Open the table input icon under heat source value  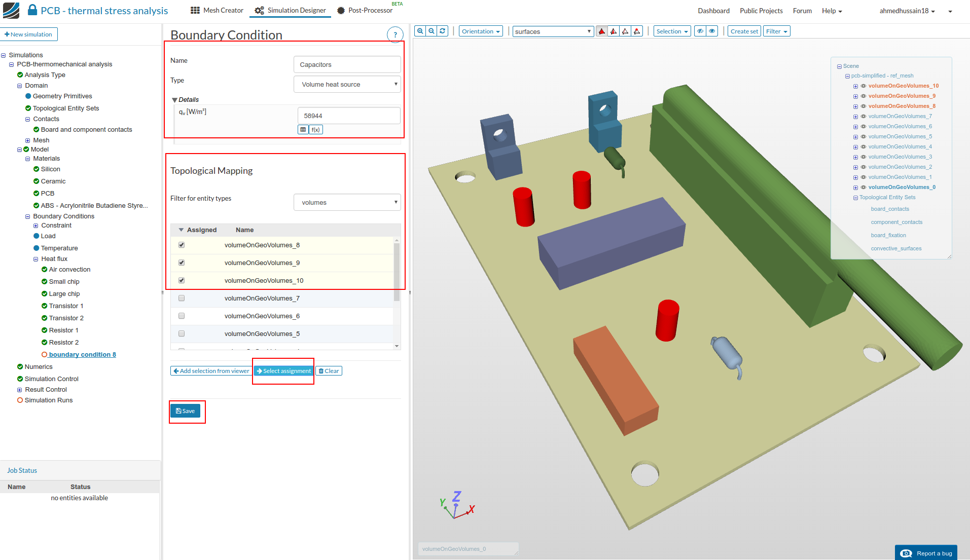point(303,130)
